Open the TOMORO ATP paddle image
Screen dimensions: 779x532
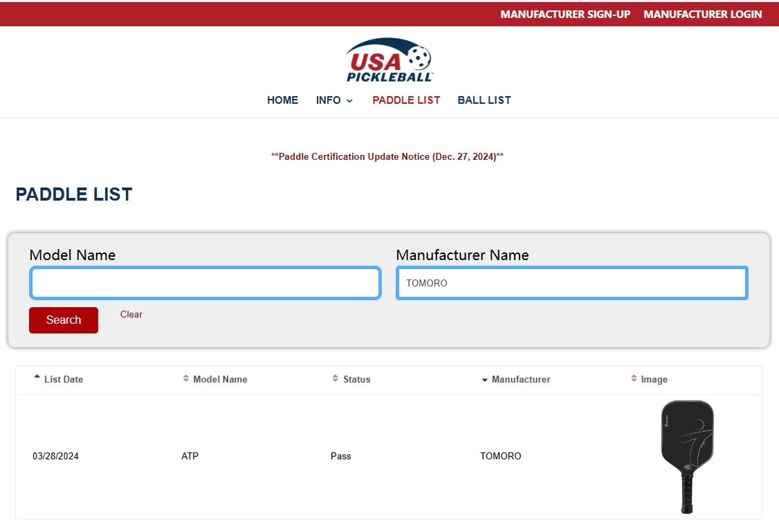pos(686,457)
